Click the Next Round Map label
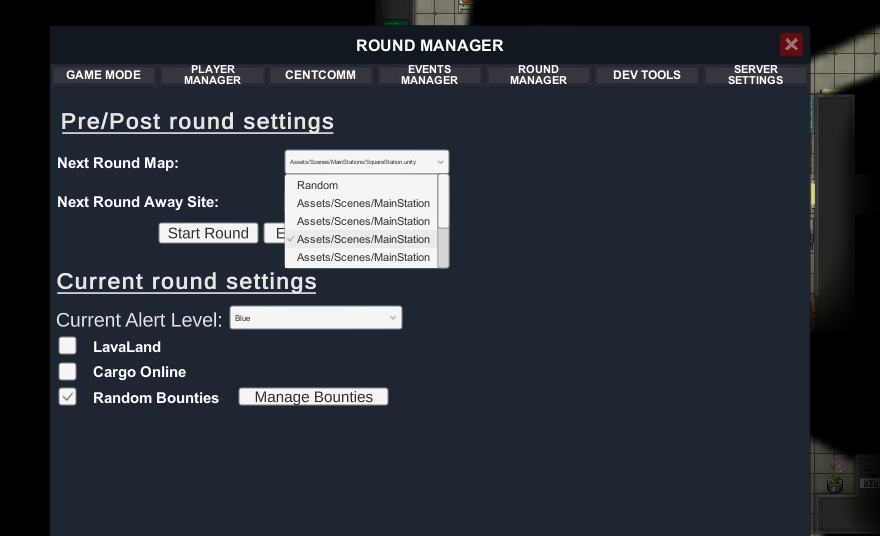The height and width of the screenshot is (536, 880). [x=118, y=163]
